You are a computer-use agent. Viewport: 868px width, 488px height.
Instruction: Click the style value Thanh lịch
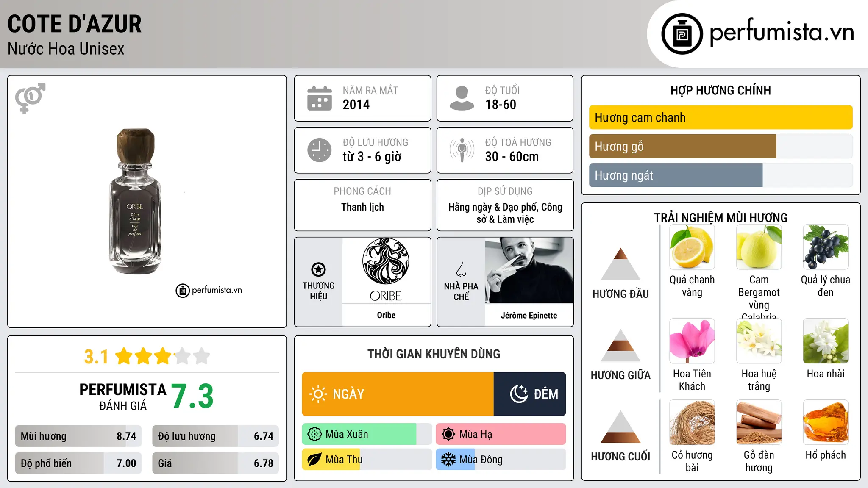point(362,207)
